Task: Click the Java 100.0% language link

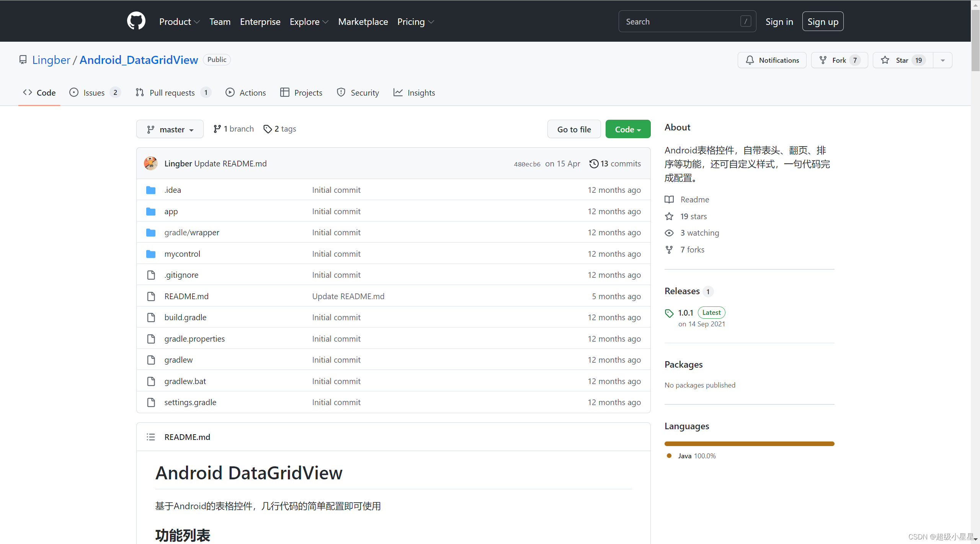Action: click(691, 456)
